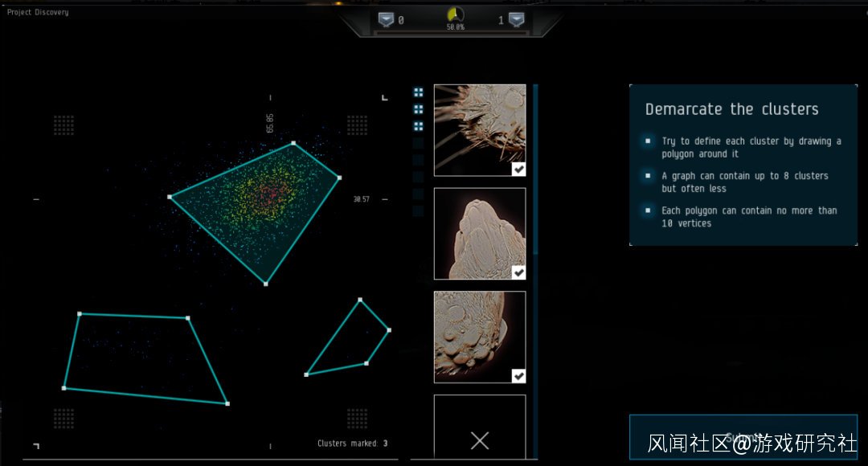This screenshot has height=466, width=868.
Task: Select the second filled cluster slot icon
Action: pyautogui.click(x=418, y=109)
